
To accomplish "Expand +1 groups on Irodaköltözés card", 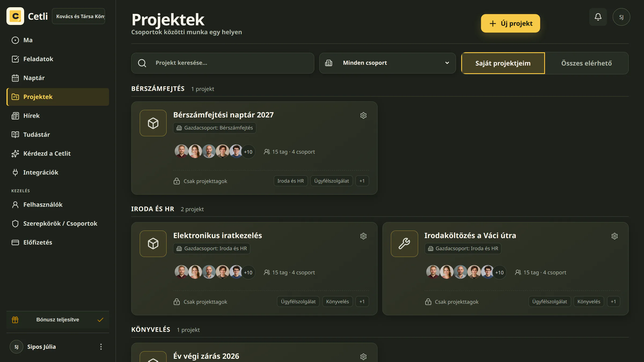I will coord(613,302).
